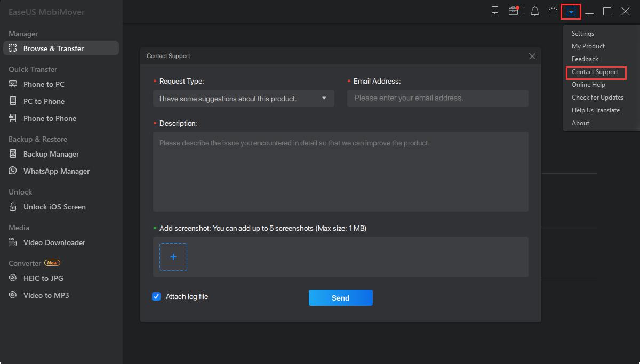Choose Check for Updates menu entry
This screenshot has width=640, height=364.
point(597,98)
